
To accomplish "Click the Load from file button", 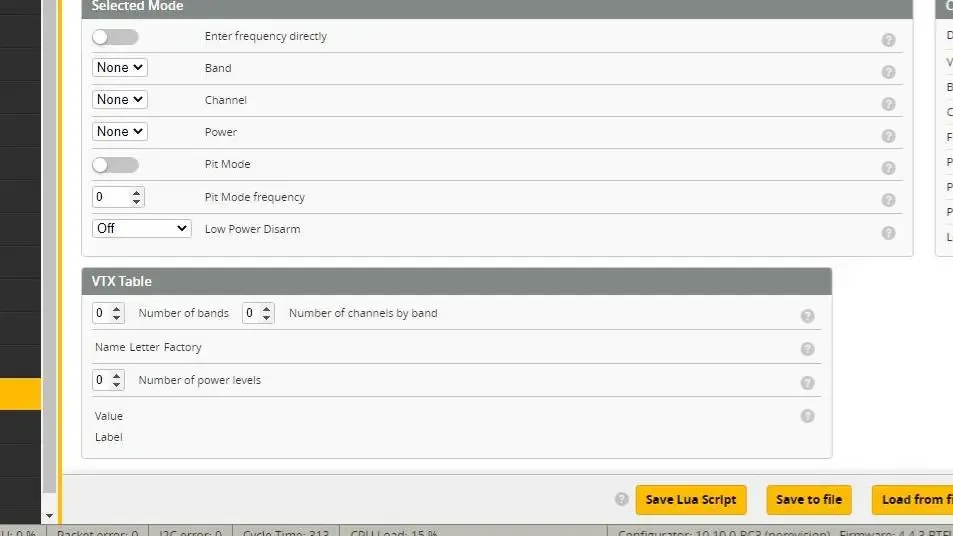I will click(915, 500).
